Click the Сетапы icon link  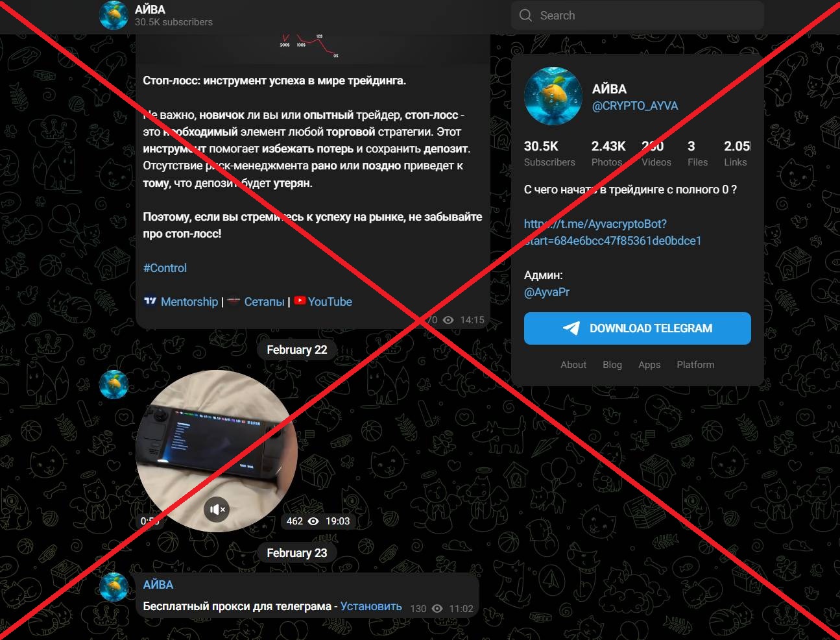pos(234,301)
